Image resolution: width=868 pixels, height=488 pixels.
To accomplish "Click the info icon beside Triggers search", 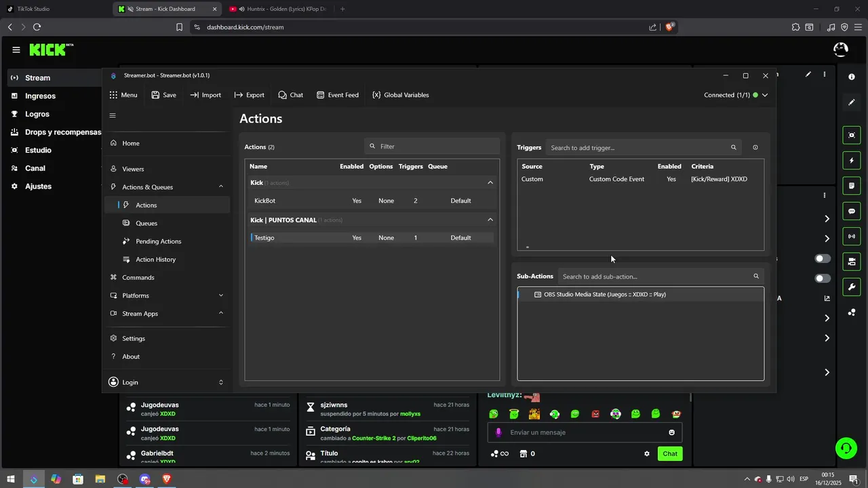I will 755,147.
